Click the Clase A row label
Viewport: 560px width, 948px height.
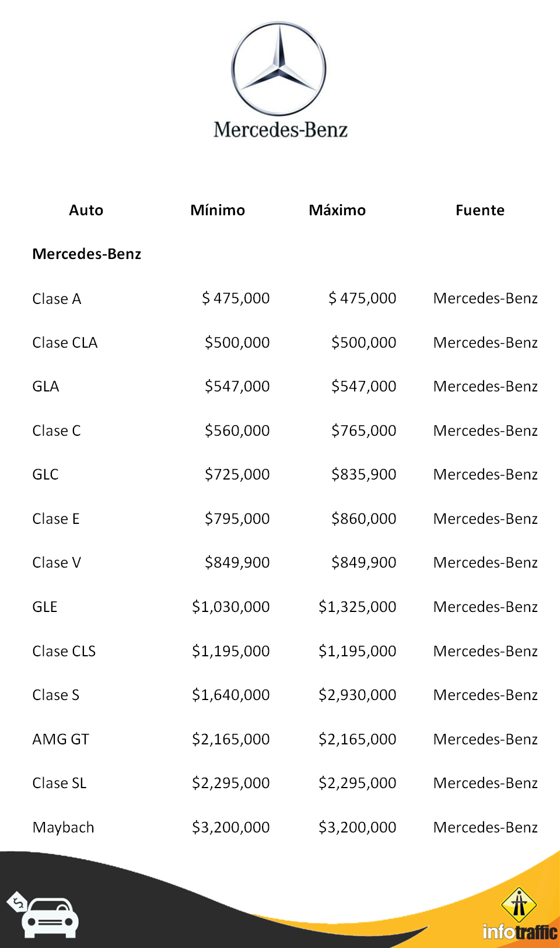[57, 299]
